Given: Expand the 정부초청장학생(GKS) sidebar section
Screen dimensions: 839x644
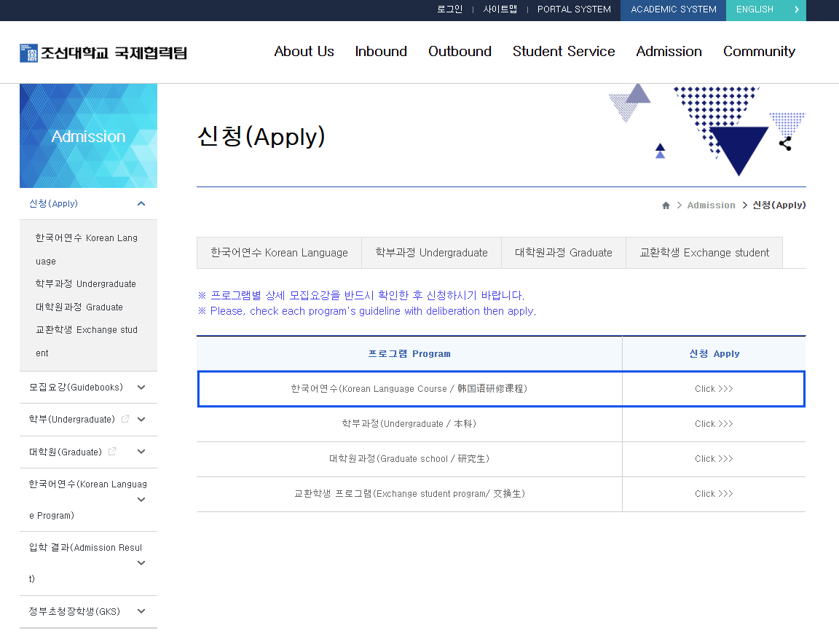Looking at the screenshot, I should coord(141,611).
